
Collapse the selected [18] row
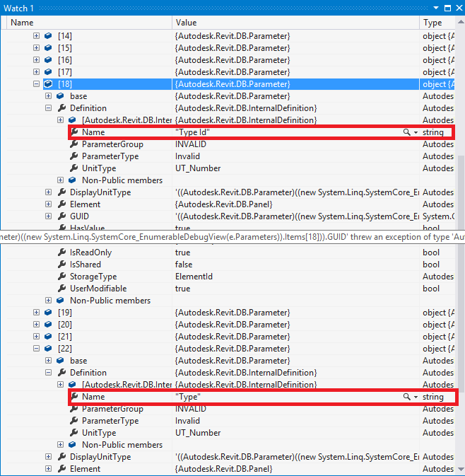(x=36, y=84)
